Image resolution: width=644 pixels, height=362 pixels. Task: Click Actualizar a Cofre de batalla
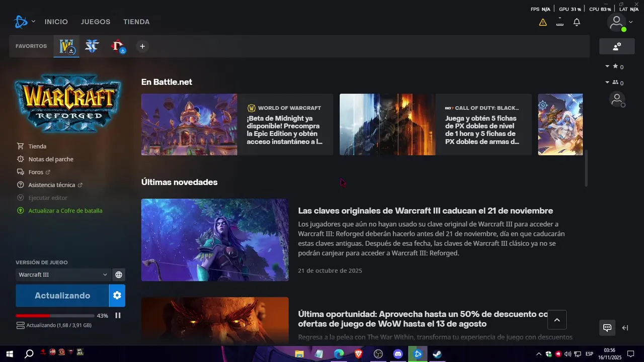coord(65,211)
